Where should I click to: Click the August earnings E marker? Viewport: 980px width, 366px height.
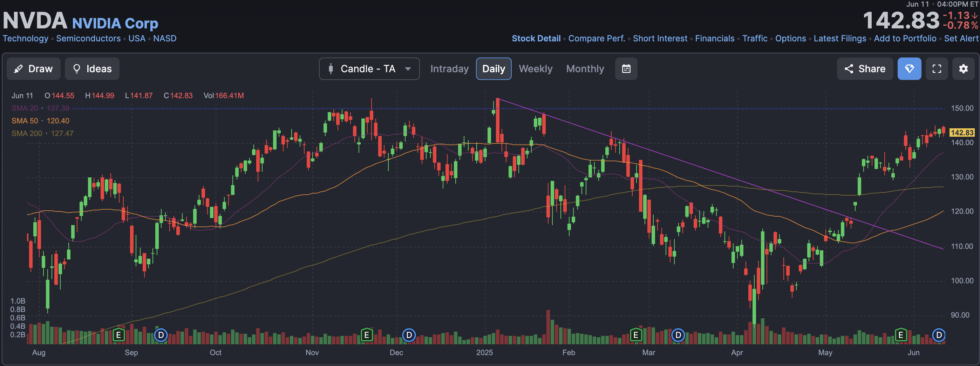coord(119,335)
